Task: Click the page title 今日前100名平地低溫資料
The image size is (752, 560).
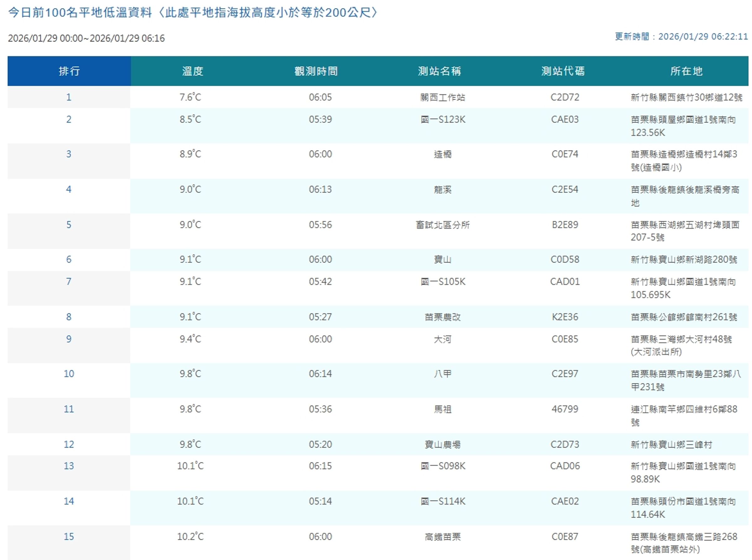Action: pos(80,13)
